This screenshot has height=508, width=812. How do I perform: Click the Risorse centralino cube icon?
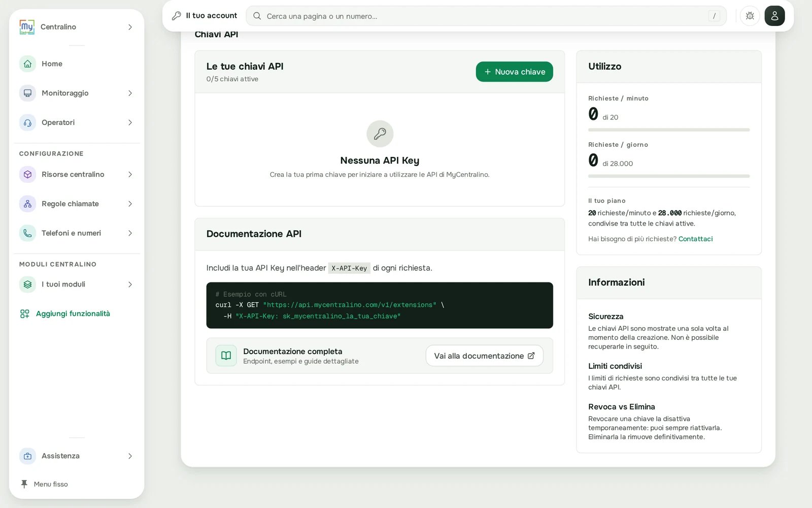coord(27,175)
